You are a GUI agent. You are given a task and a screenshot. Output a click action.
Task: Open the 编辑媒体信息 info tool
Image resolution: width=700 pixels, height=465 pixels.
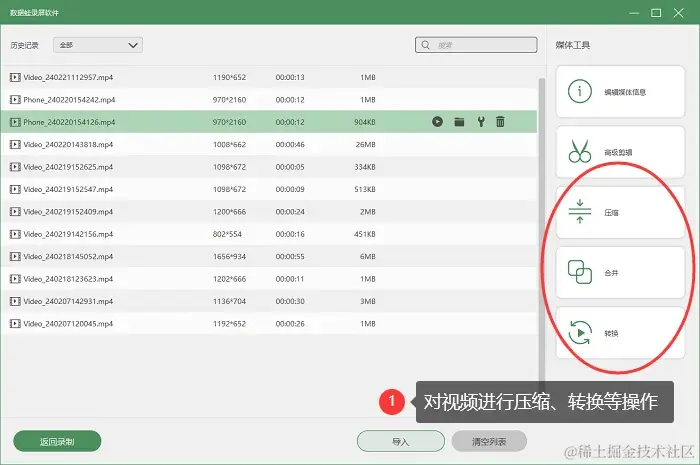(620, 91)
